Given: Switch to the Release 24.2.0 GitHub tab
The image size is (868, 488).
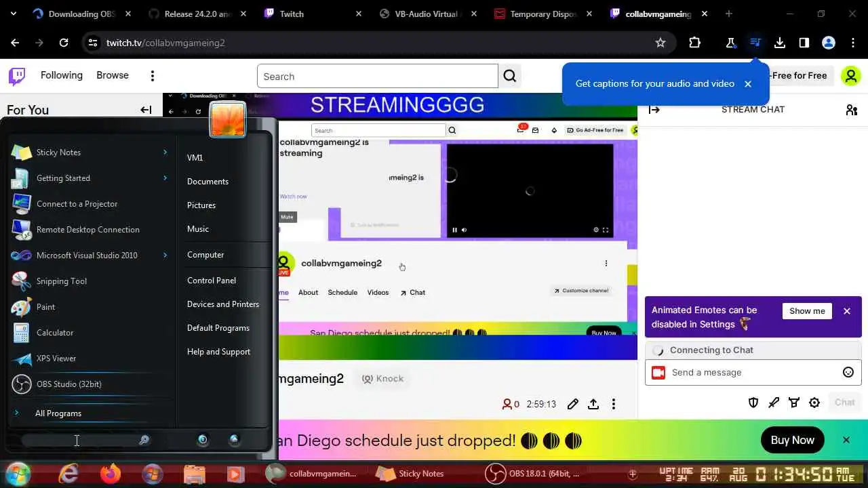Looking at the screenshot, I should 198,14.
